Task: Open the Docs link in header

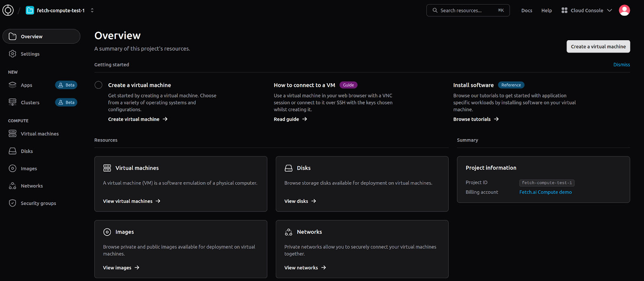Action: coord(526,10)
